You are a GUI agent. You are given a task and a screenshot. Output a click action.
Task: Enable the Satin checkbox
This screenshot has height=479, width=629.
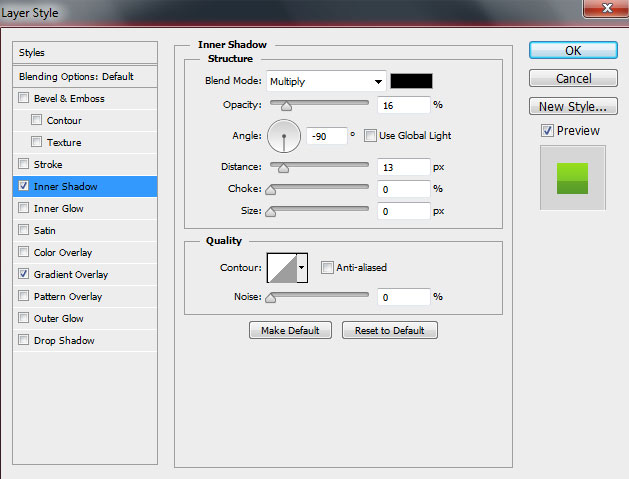(24, 230)
